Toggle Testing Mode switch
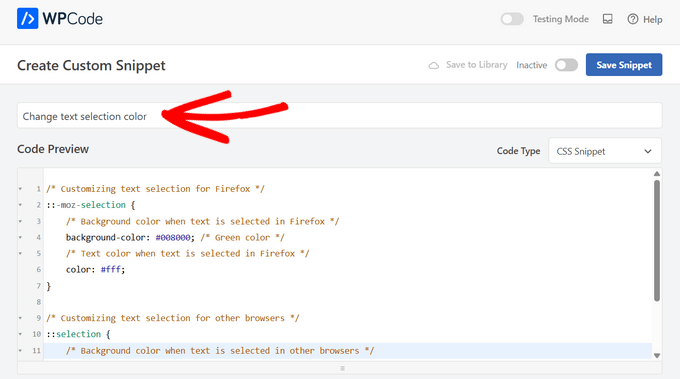The image size is (680, 379). [512, 19]
